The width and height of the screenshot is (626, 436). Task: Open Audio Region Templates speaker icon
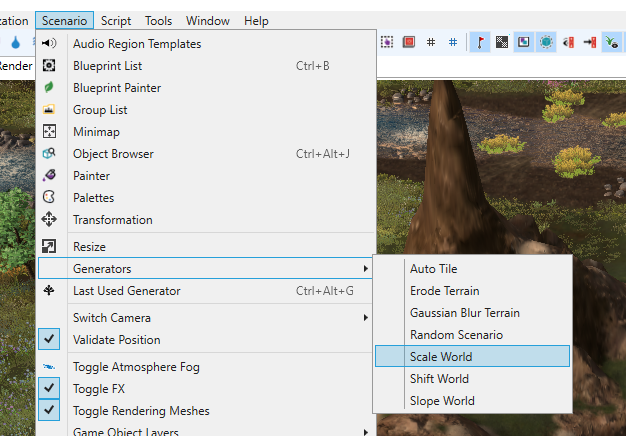[x=49, y=43]
